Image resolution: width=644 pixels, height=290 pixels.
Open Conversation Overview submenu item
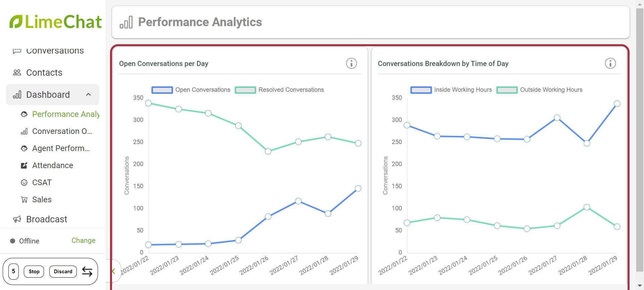point(62,131)
